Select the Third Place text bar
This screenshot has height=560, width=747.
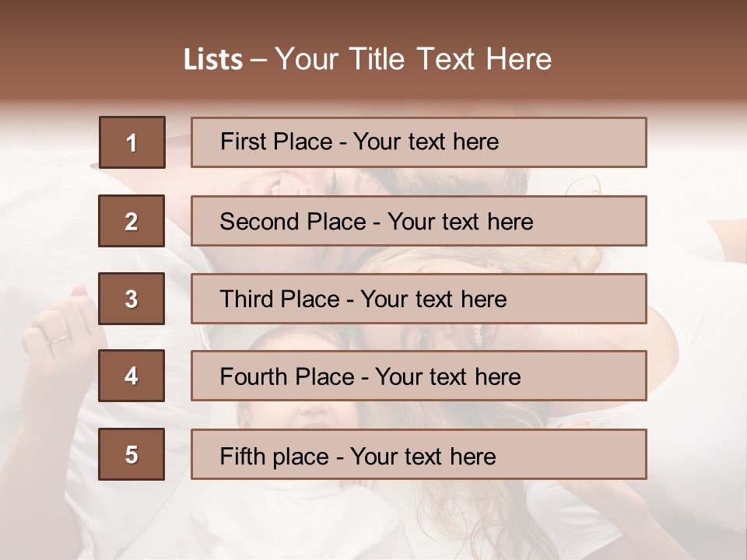[419, 299]
